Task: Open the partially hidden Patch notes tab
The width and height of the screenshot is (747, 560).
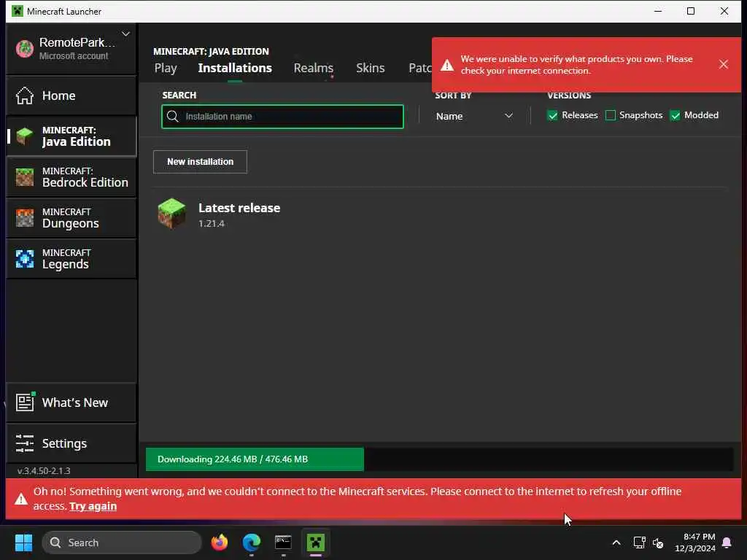Action: tap(419, 68)
